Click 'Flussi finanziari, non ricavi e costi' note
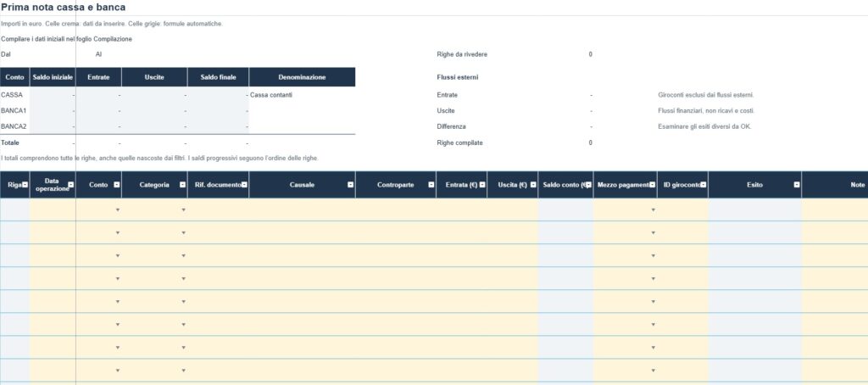This screenshot has height=385, width=868. 706,111
